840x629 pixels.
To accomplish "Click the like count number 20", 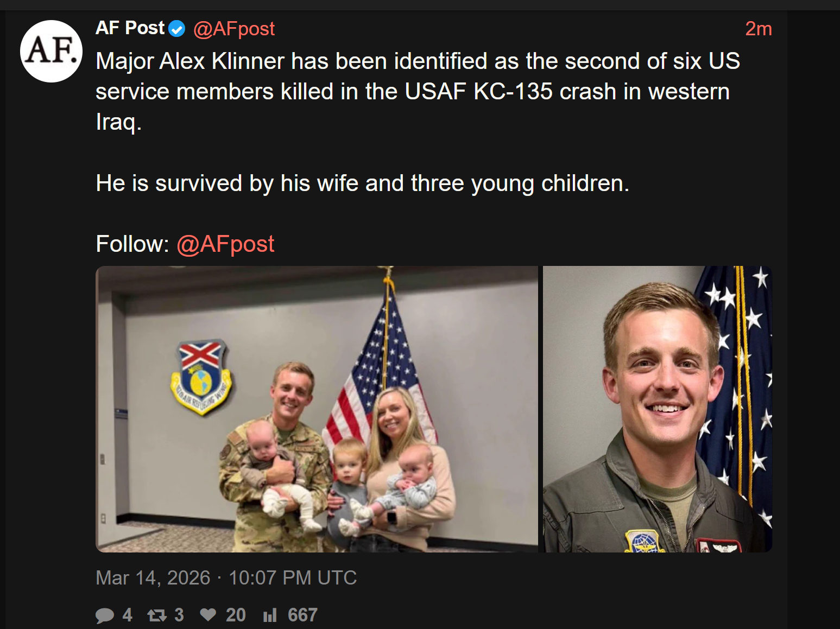I will (236, 615).
